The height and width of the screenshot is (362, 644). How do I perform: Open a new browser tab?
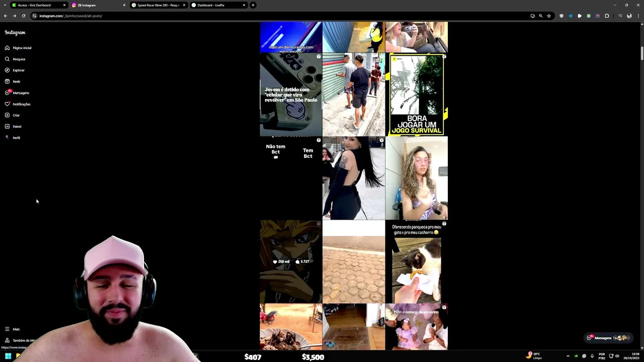(253, 5)
